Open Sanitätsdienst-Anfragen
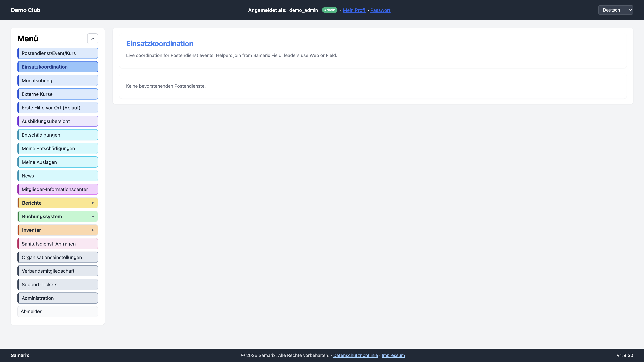The width and height of the screenshot is (644, 362). coord(58,244)
